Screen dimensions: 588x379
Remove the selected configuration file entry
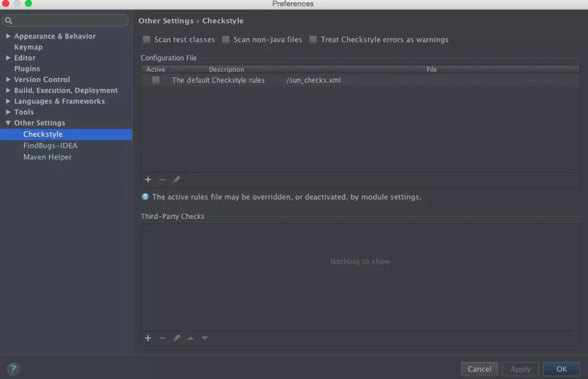162,179
